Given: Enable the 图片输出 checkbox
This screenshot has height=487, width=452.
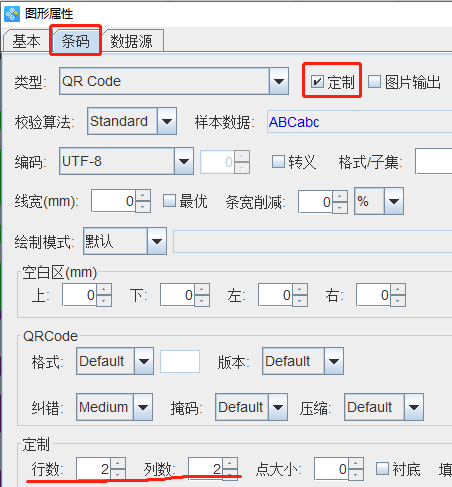Looking at the screenshot, I should tap(374, 81).
